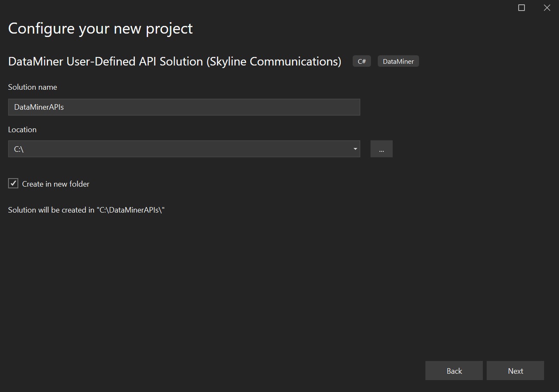Close the Configure project dialog
Viewport: 559px width, 392px height.
(547, 8)
